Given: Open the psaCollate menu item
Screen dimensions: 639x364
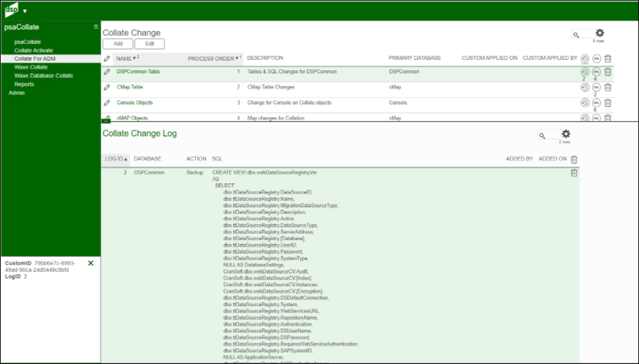Looking at the screenshot, I should pos(27,42).
